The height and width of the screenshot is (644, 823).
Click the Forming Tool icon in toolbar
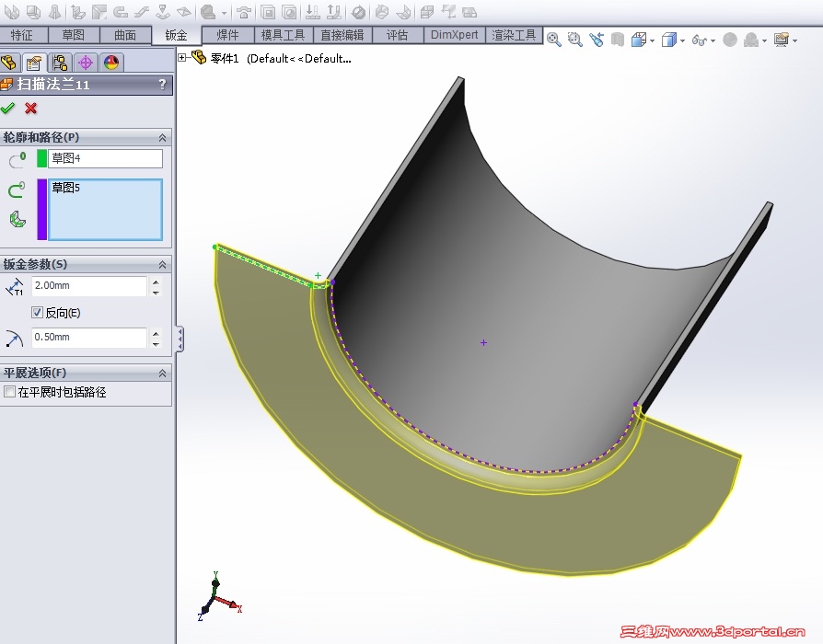pyautogui.click(x=244, y=12)
